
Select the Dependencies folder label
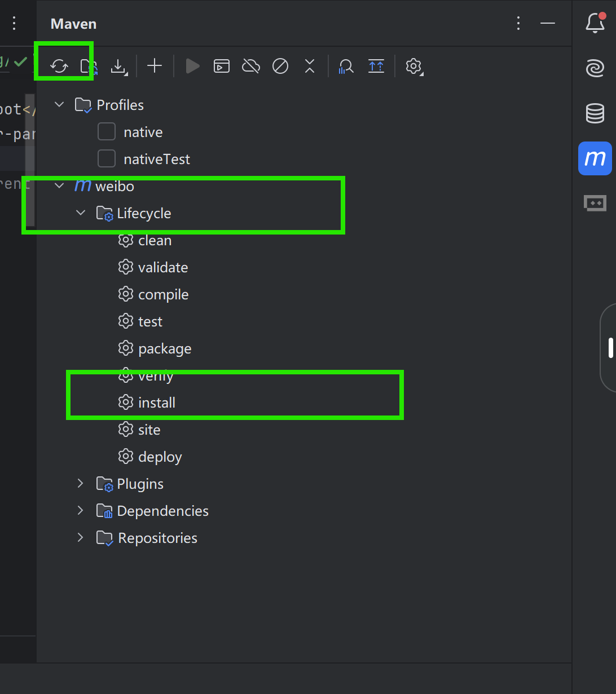(163, 511)
